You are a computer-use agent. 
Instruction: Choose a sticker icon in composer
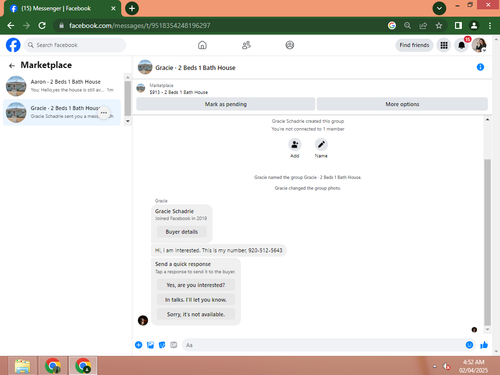(x=162, y=345)
